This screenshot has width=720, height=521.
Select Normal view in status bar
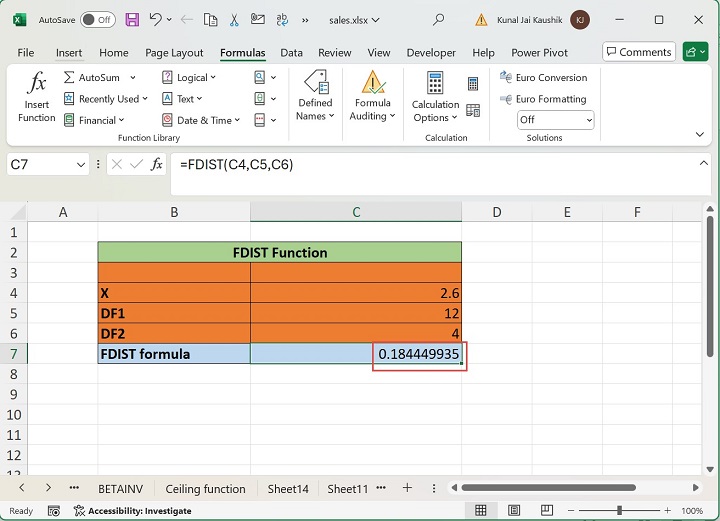(481, 510)
